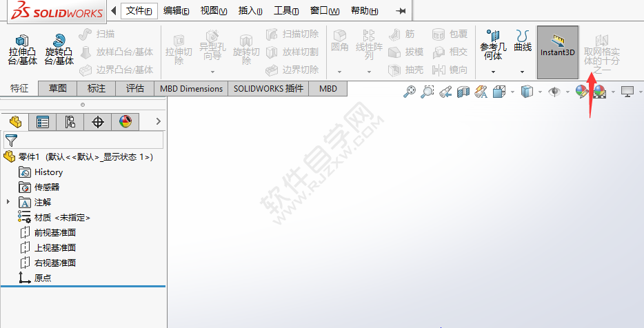The image size is (644, 328).
Task: Click Apply Scene icon
Action: (600, 91)
